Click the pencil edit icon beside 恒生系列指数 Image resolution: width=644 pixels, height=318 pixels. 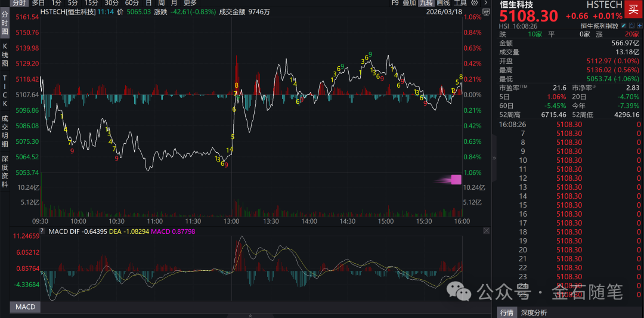[624, 26]
